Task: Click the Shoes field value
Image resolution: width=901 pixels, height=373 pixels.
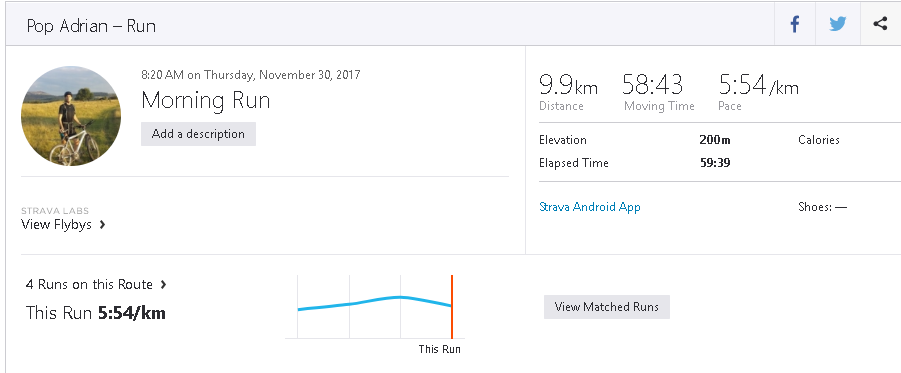Action: pos(841,207)
